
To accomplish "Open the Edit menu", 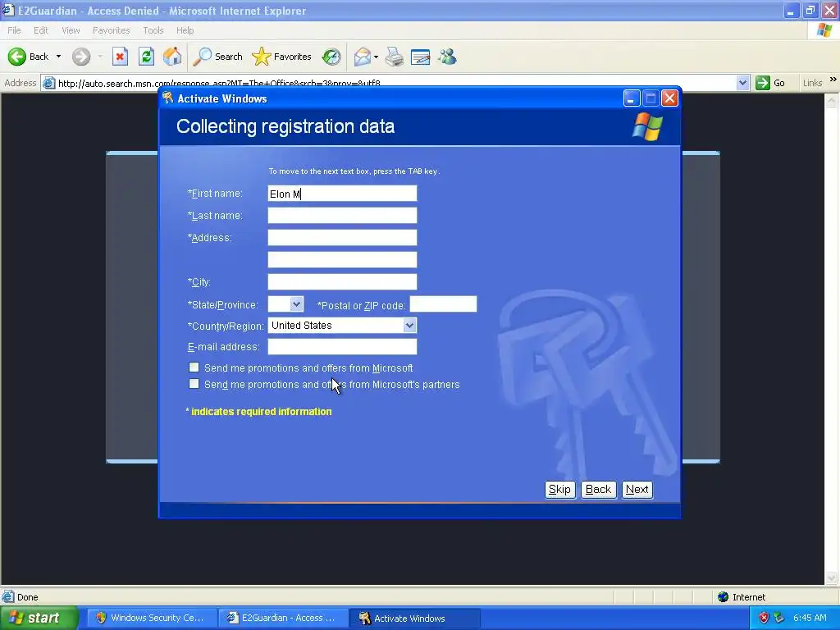I will (41, 30).
